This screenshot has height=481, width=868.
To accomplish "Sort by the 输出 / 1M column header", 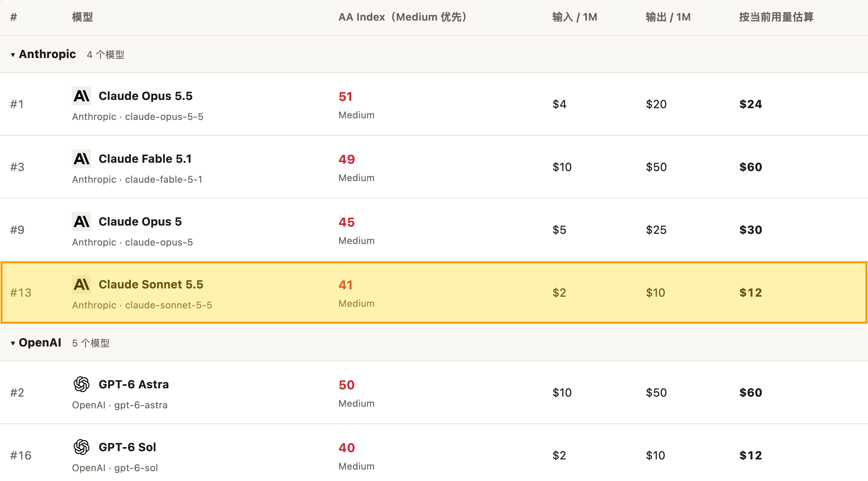I will [x=668, y=17].
